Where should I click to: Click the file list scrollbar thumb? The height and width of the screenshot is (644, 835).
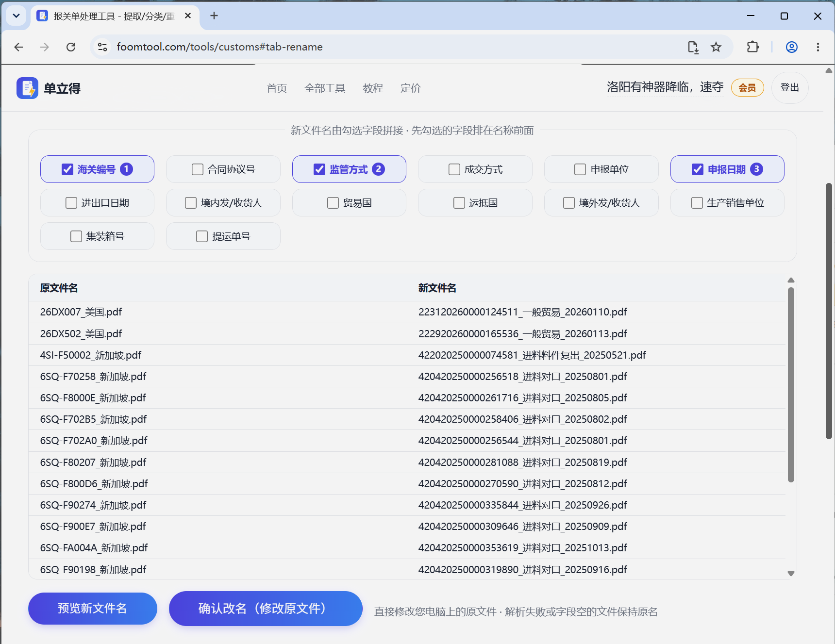click(791, 385)
